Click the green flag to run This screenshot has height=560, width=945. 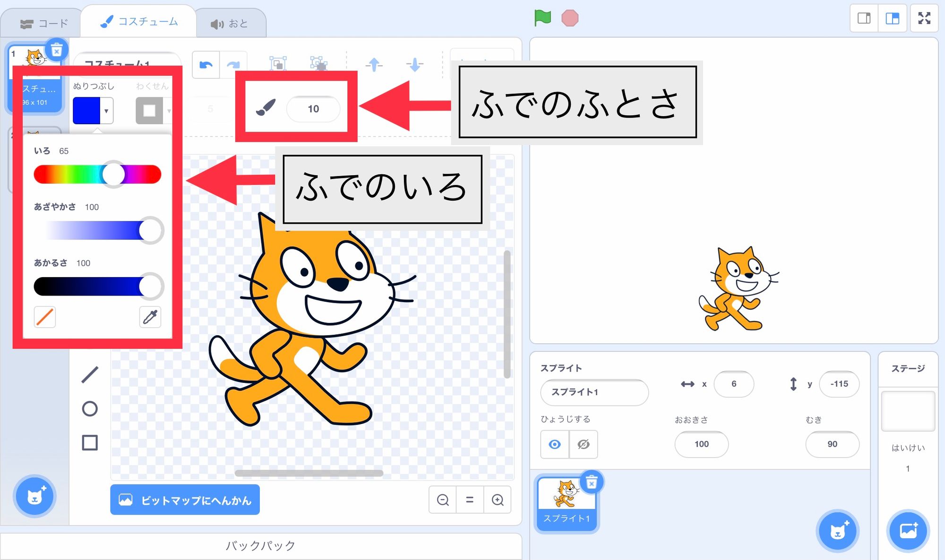click(542, 18)
